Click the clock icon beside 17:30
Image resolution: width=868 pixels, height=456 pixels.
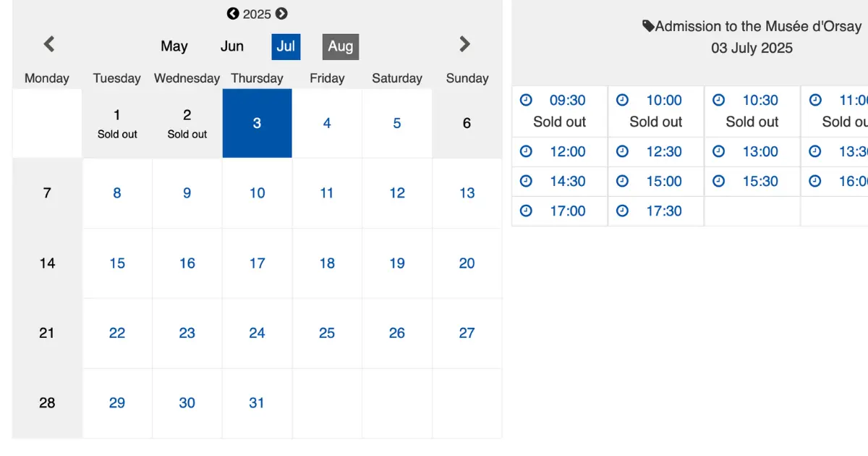(x=622, y=211)
